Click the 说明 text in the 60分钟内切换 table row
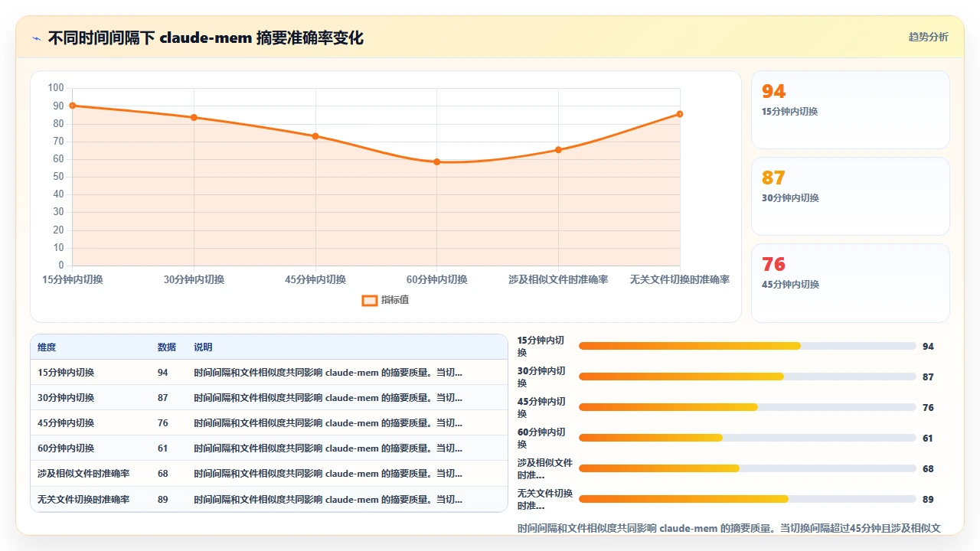 pyautogui.click(x=328, y=448)
